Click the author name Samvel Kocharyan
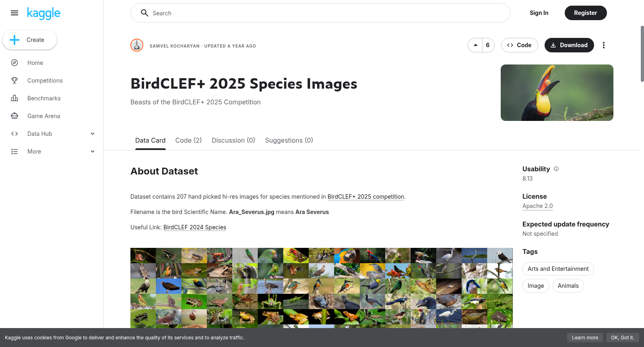644x347 pixels. [x=175, y=46]
